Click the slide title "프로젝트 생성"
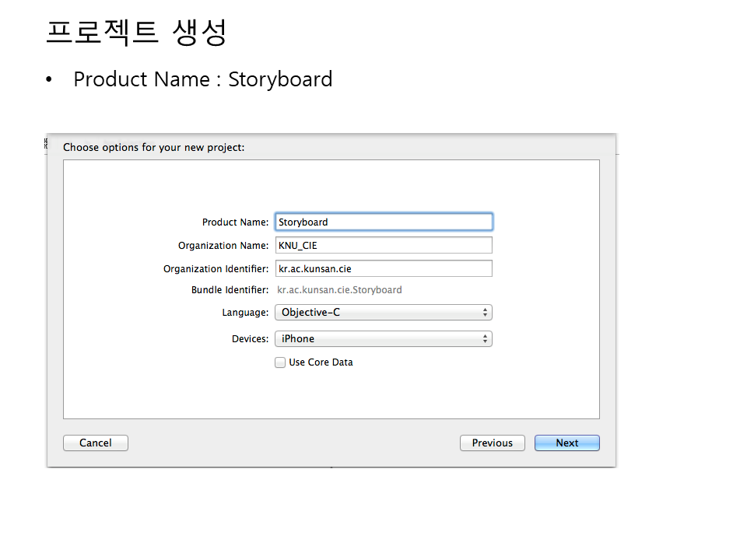Screen dimensions: 747x560 pos(135,32)
